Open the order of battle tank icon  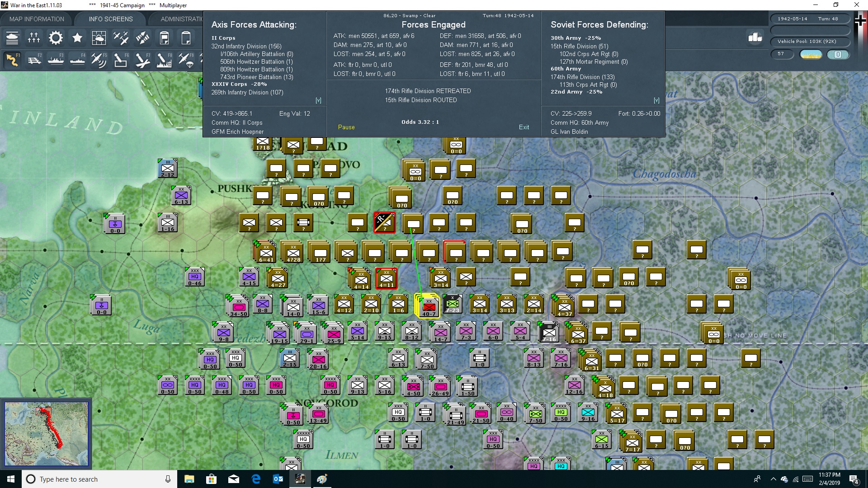tap(12, 38)
